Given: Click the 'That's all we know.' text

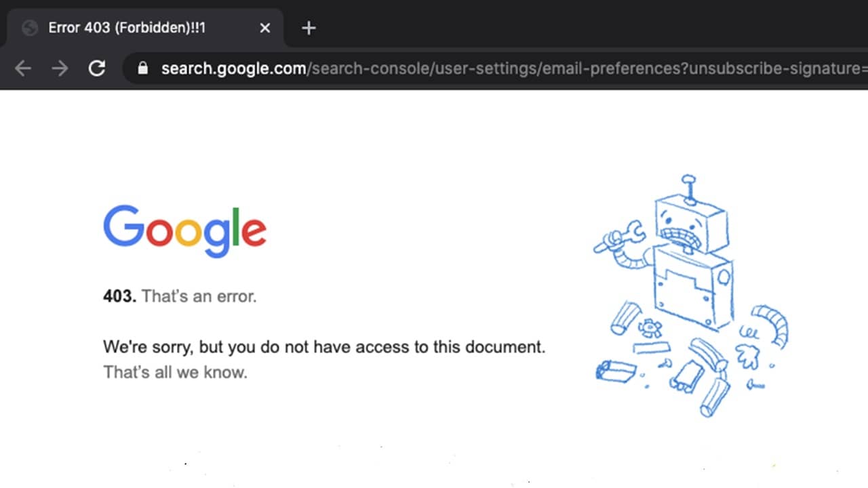Looking at the screenshot, I should tap(175, 372).
